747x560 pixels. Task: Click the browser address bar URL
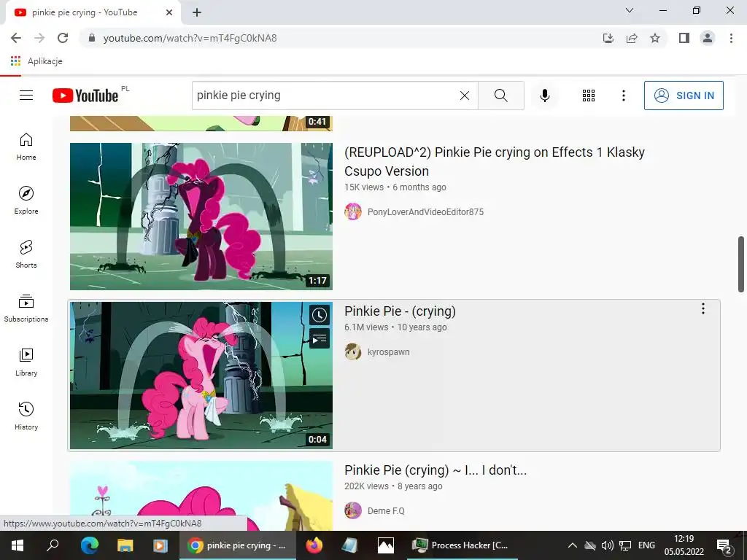pyautogui.click(x=190, y=38)
